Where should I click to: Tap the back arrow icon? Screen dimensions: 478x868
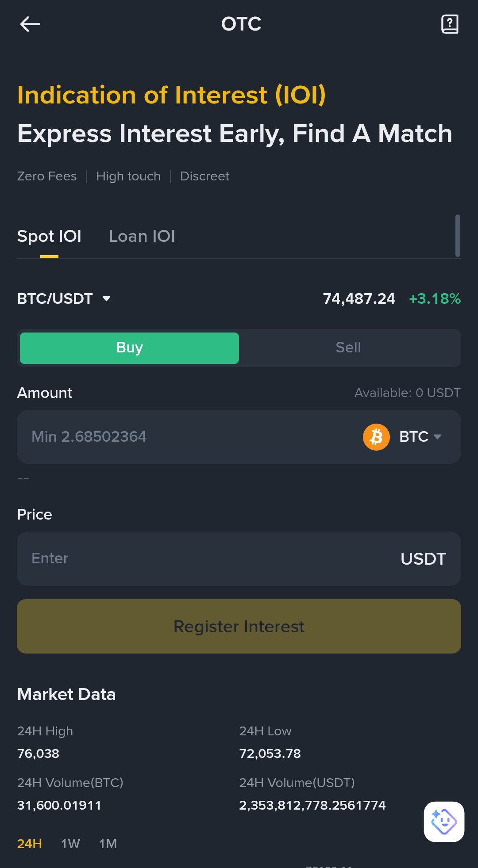(30, 24)
